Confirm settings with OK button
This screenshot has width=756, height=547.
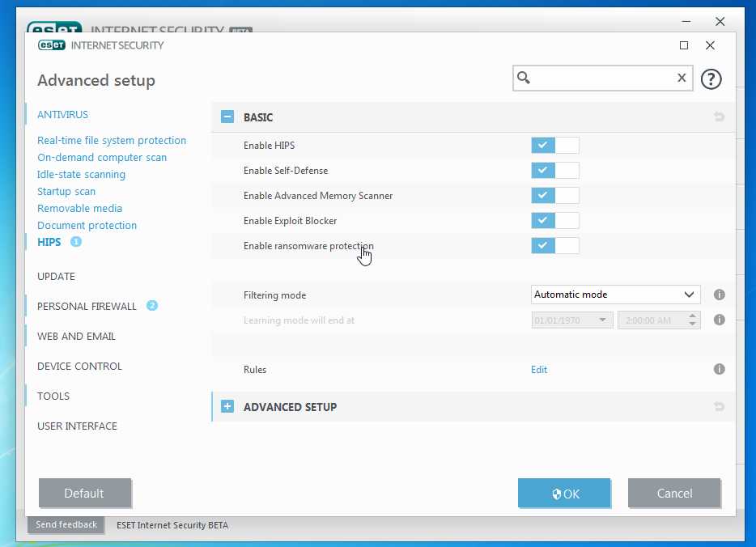[564, 493]
